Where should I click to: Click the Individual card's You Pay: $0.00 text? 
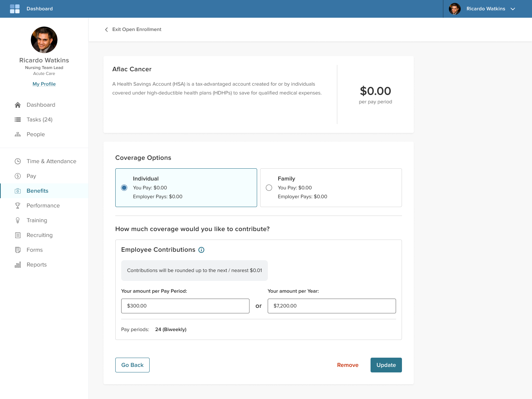[x=150, y=188]
